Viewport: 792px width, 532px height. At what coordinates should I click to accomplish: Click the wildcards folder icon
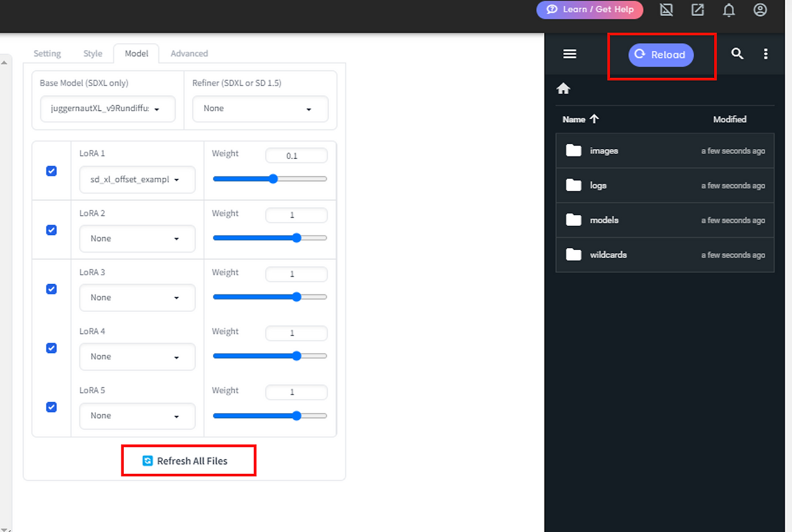pyautogui.click(x=574, y=254)
